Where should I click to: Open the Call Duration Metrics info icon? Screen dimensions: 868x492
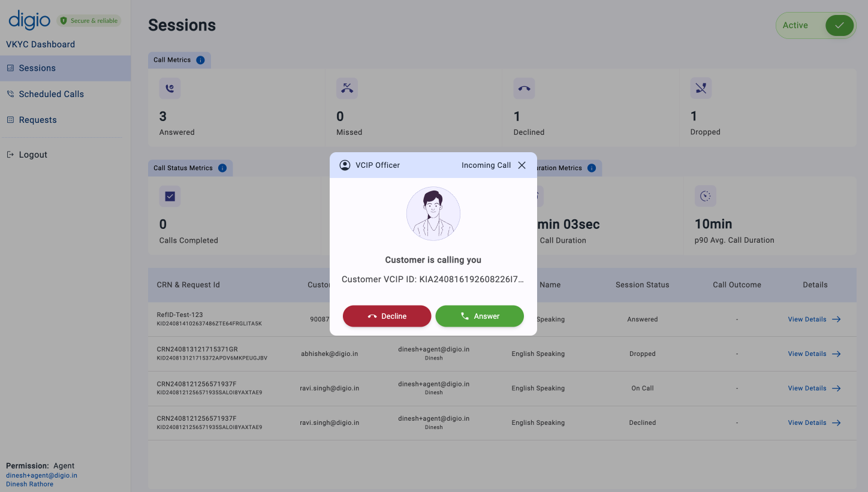tap(591, 168)
